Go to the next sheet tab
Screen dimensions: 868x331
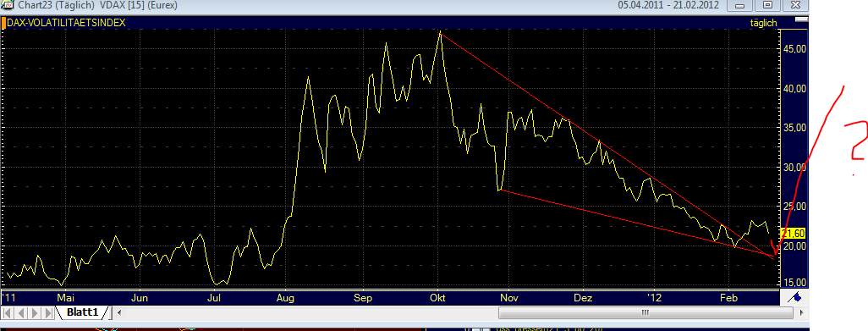35,312
